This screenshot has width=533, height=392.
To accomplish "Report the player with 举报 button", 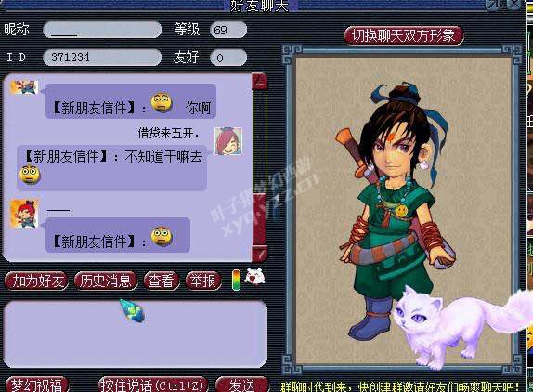I will [203, 281].
